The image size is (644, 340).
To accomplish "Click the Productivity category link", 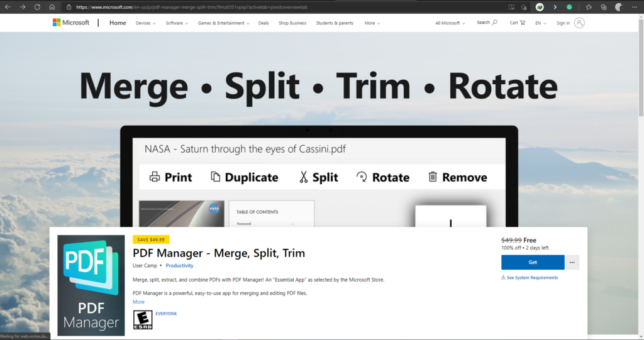I will coord(179,266).
